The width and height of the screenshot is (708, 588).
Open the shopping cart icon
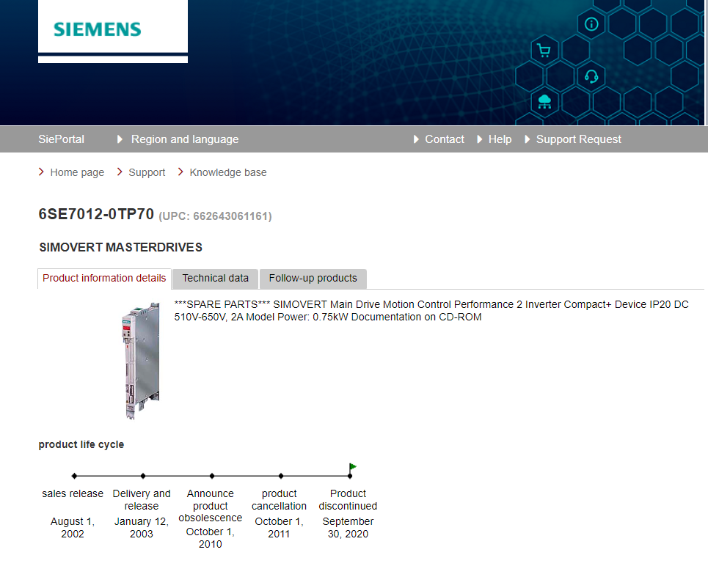[x=544, y=51]
